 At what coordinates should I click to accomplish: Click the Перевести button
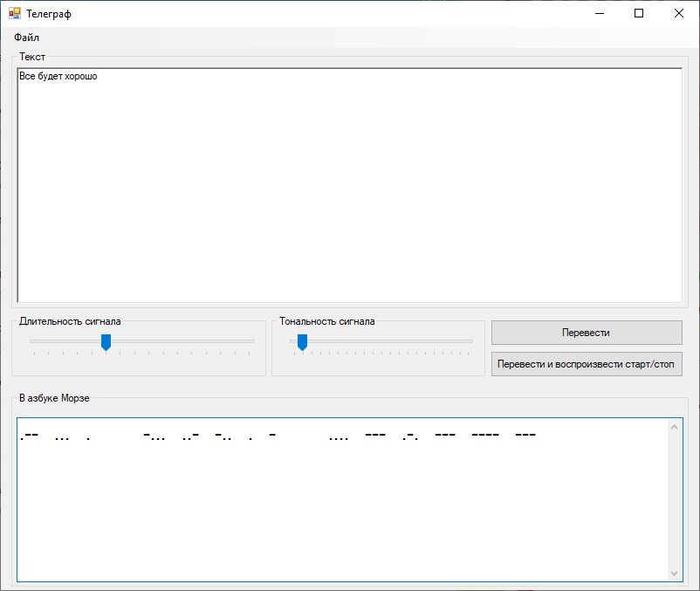[x=587, y=333]
